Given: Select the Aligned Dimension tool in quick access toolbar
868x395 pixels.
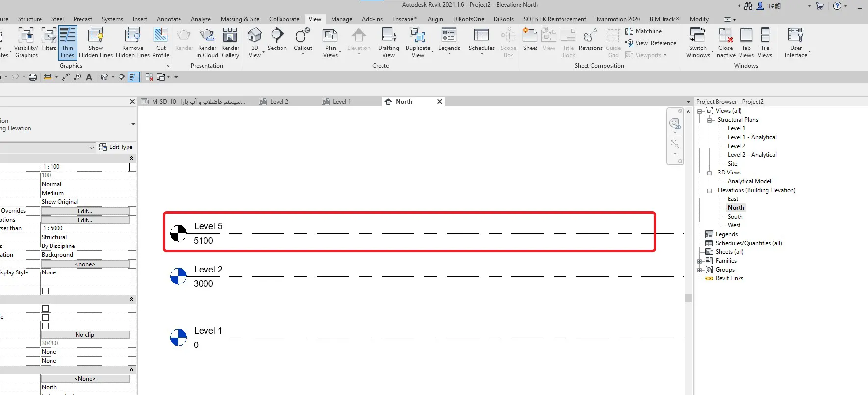Looking at the screenshot, I should click(x=66, y=77).
